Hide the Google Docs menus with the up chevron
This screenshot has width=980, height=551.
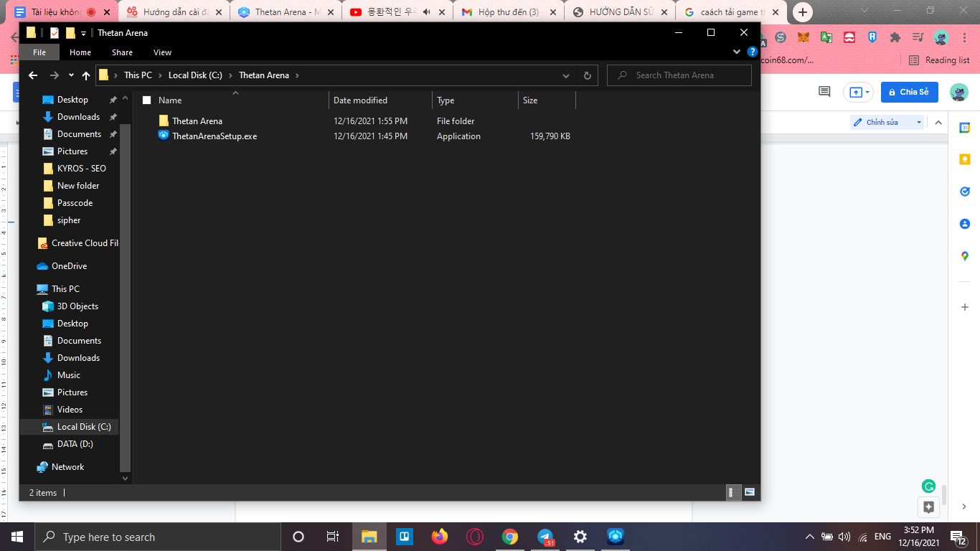[x=938, y=122]
